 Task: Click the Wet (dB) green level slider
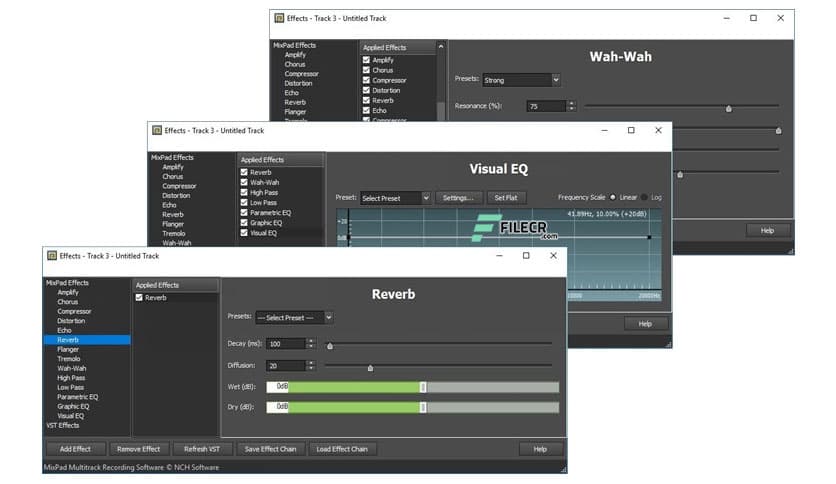click(356, 386)
